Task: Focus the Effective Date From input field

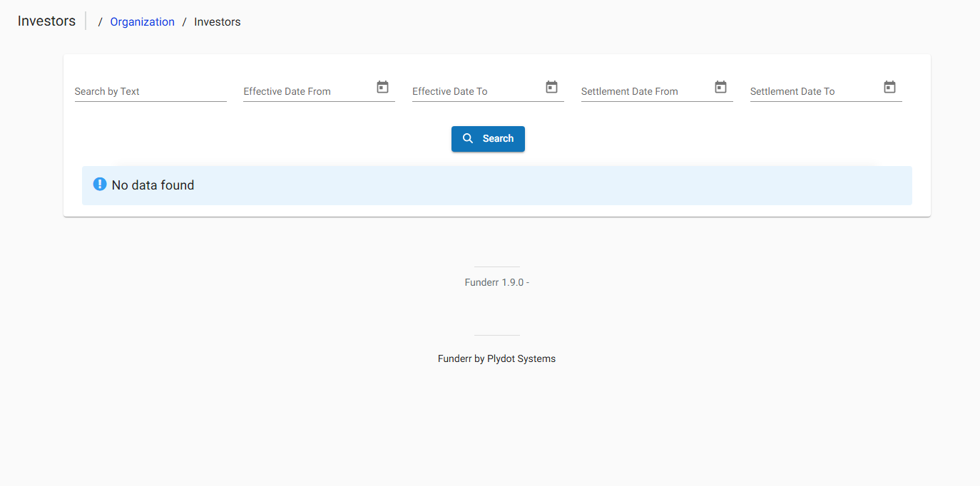Action: [307, 91]
